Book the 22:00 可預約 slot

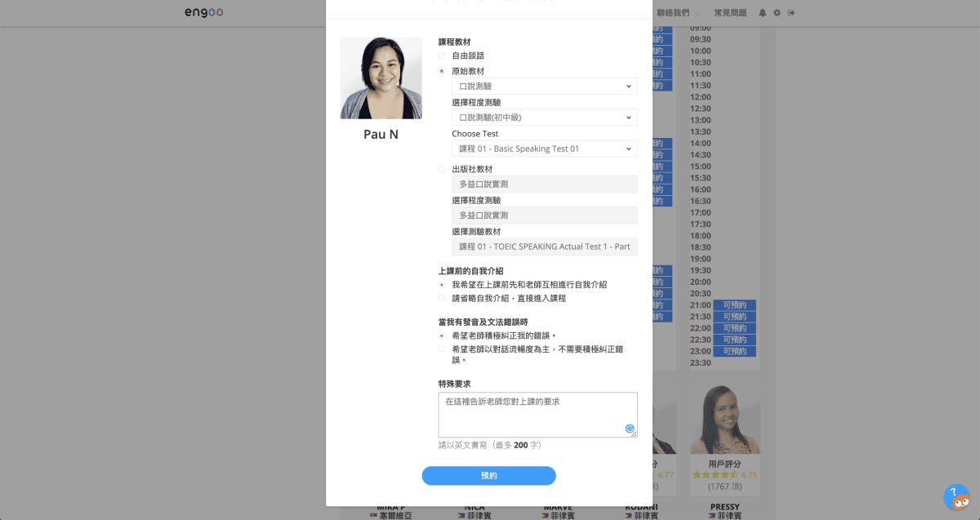click(734, 328)
